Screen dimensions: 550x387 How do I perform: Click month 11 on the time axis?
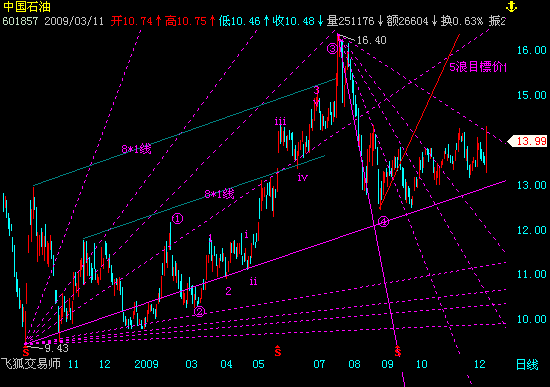(x=73, y=364)
